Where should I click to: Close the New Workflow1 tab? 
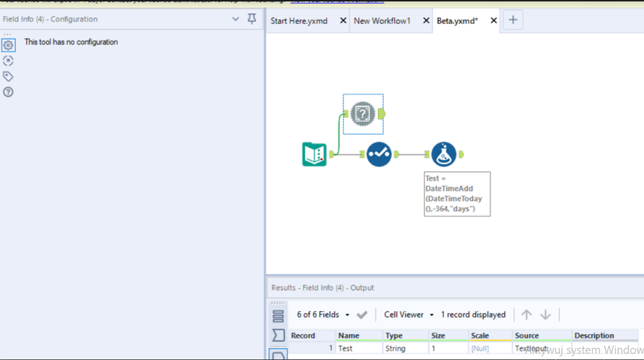click(426, 21)
